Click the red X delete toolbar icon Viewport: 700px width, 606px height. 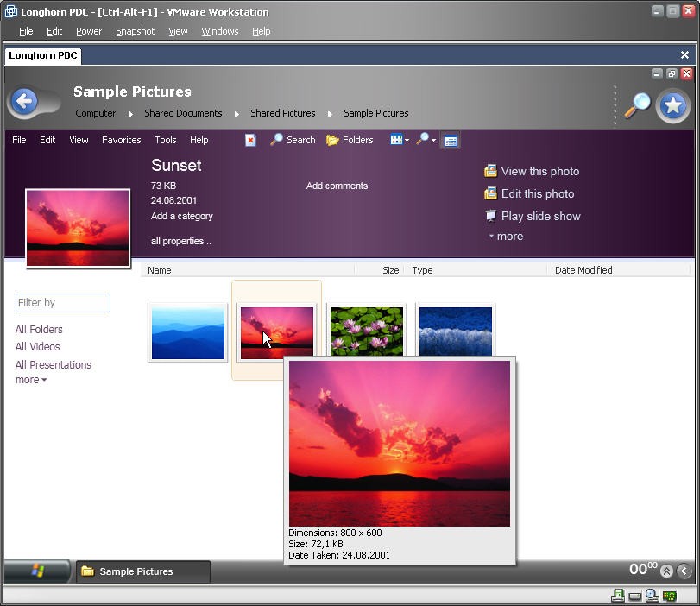coord(250,140)
